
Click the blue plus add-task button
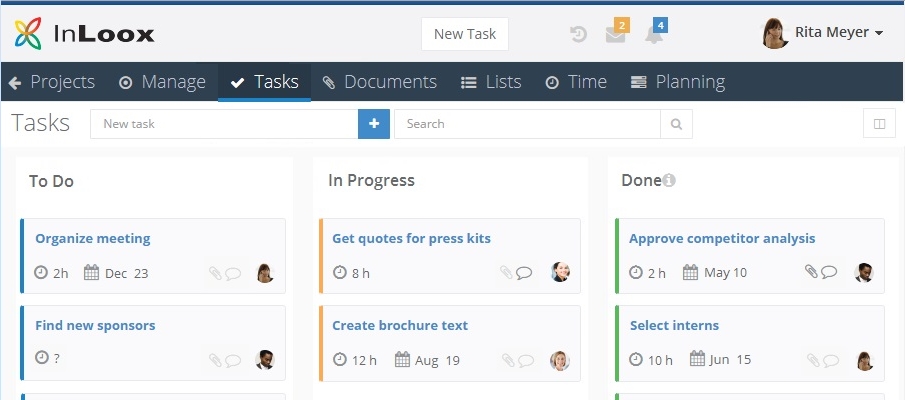coord(374,124)
